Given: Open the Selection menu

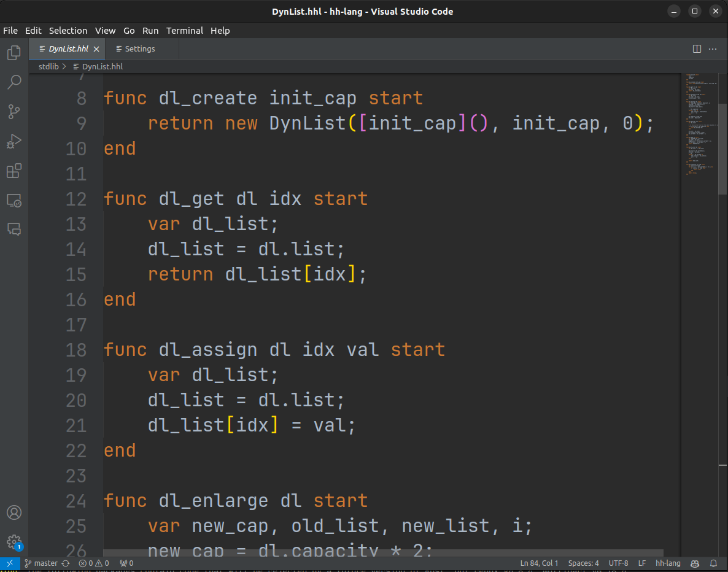Looking at the screenshot, I should click(x=68, y=31).
